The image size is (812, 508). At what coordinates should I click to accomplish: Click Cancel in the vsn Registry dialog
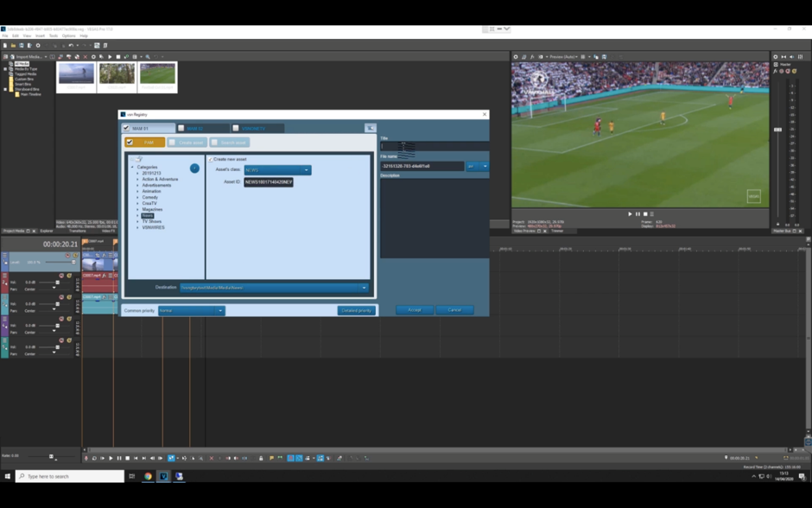click(454, 309)
